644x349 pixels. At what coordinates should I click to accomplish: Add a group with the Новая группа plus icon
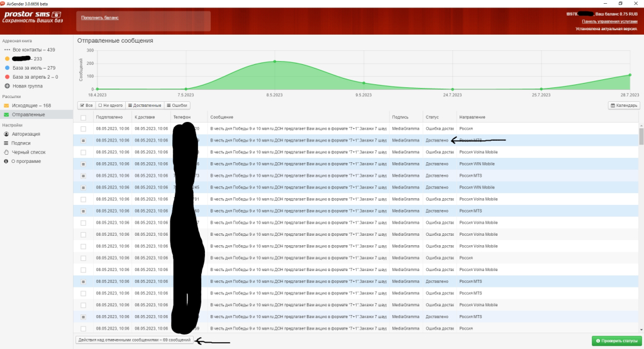(x=7, y=86)
